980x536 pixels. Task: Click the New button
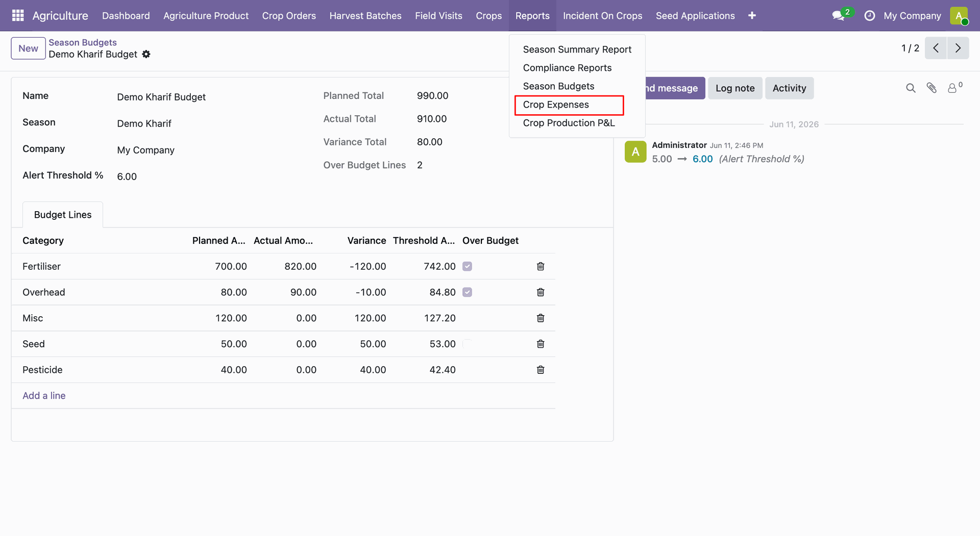pos(28,48)
